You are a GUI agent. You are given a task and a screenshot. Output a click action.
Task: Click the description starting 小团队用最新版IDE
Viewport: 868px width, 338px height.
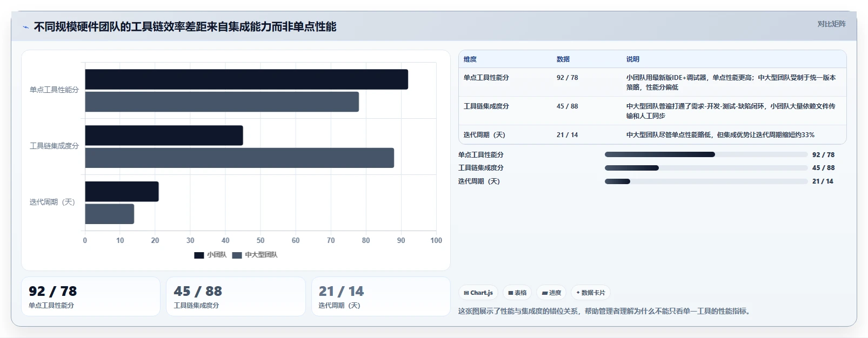pos(731,83)
